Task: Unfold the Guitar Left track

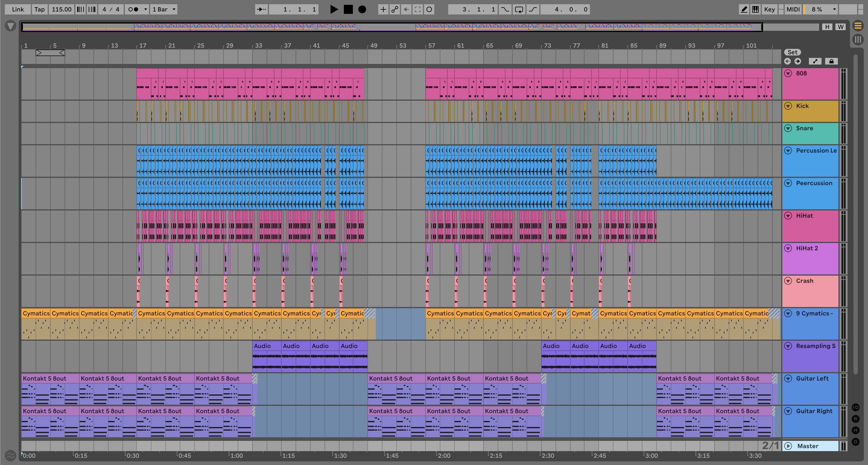Action: [788, 378]
